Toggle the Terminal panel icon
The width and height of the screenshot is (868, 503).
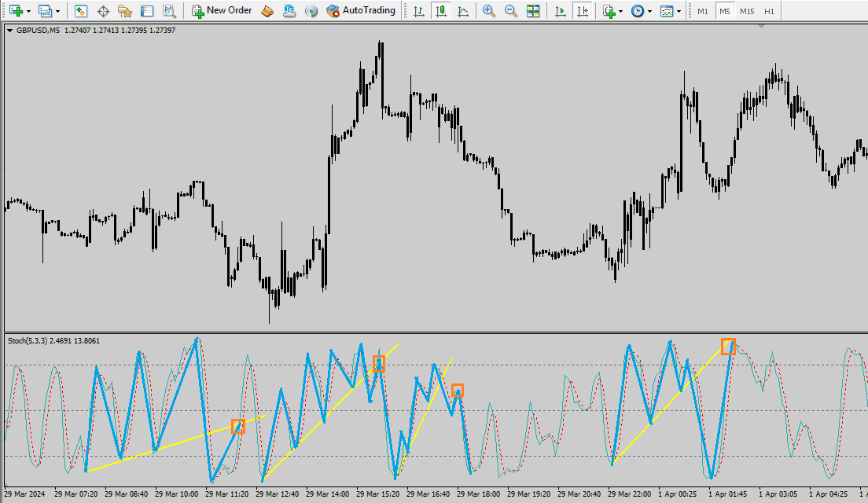(147, 11)
